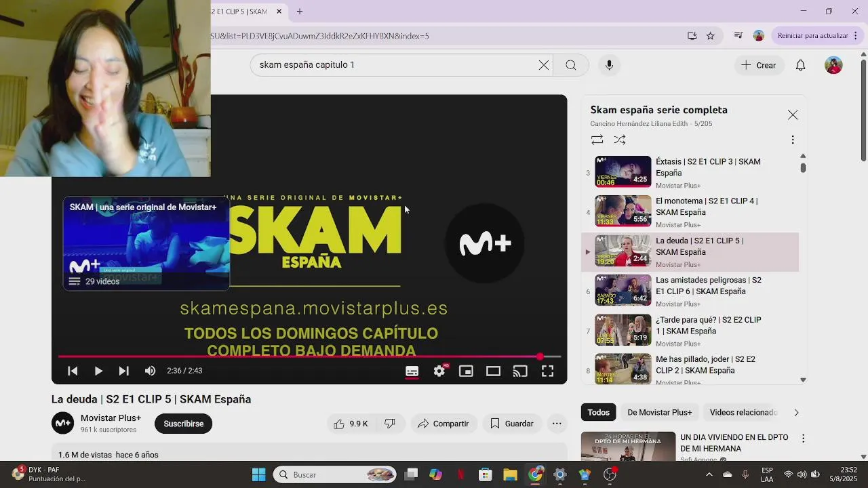Open options for UN DIA VIVIENDO video
This screenshot has width=868, height=488.
[x=803, y=439]
